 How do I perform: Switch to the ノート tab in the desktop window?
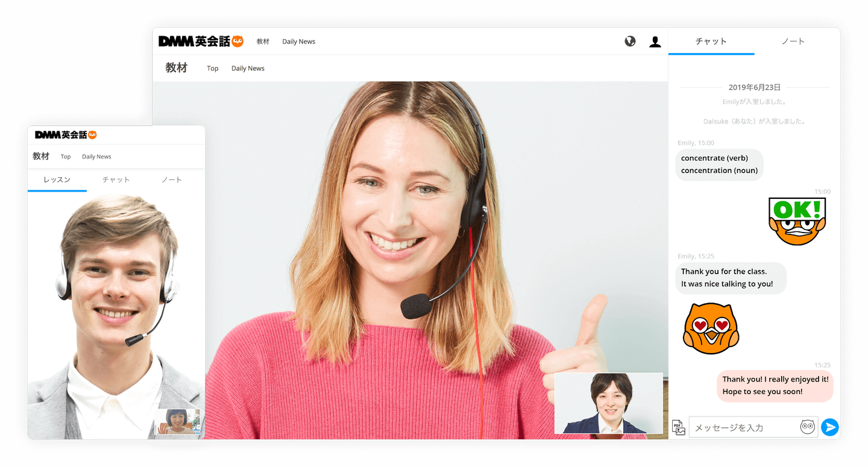pyautogui.click(x=793, y=42)
